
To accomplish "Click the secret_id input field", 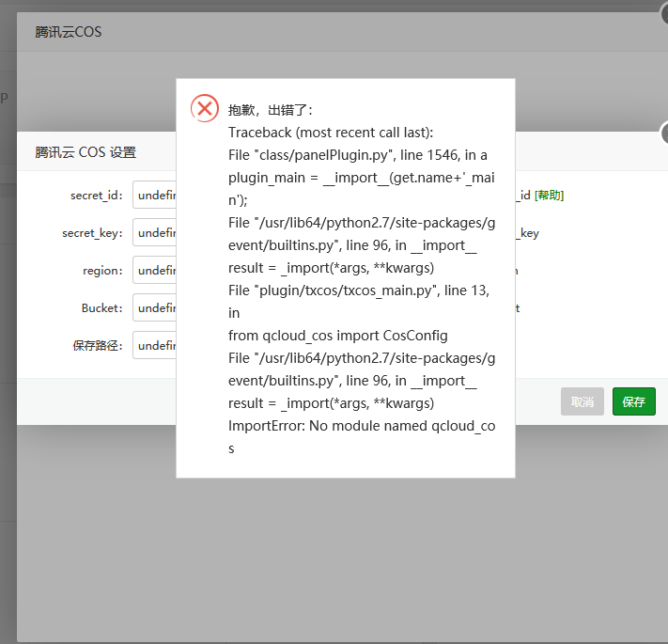I will pyautogui.click(x=155, y=195).
